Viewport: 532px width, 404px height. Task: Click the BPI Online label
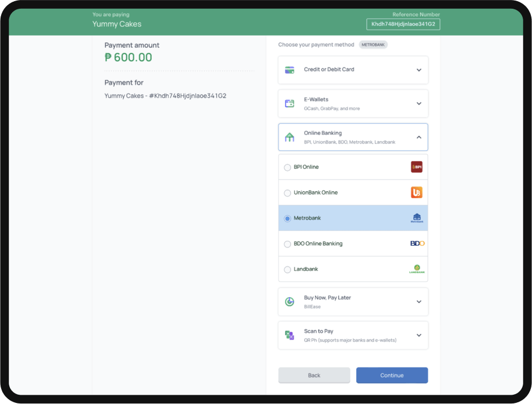(x=306, y=167)
